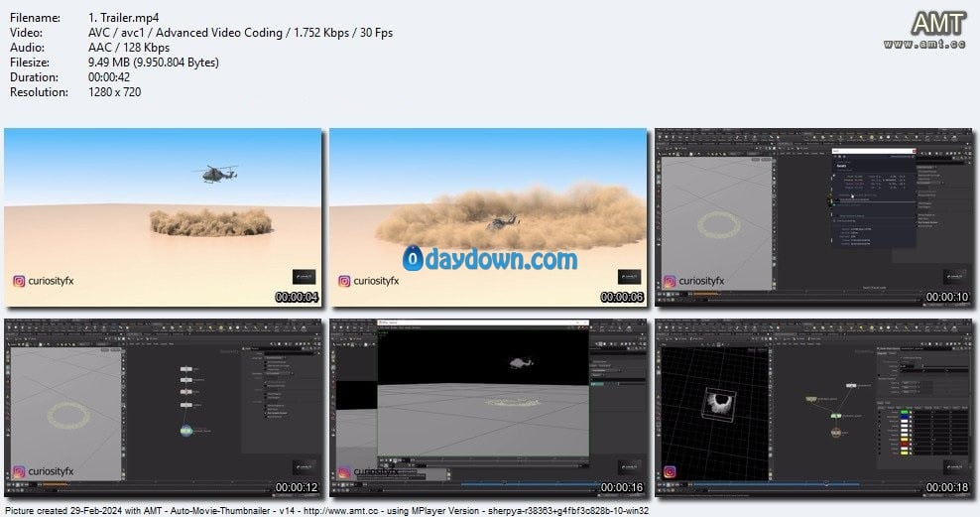The image size is (980, 517).
Task: Open the dust landing thumbnail at 00:00:06
Action: tap(488, 217)
